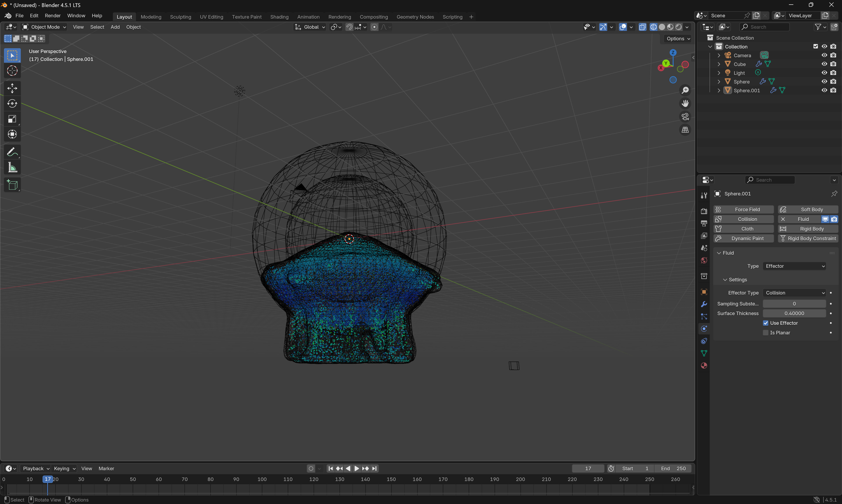Open the Material properties tab
The height and width of the screenshot is (504, 842).
(x=704, y=366)
